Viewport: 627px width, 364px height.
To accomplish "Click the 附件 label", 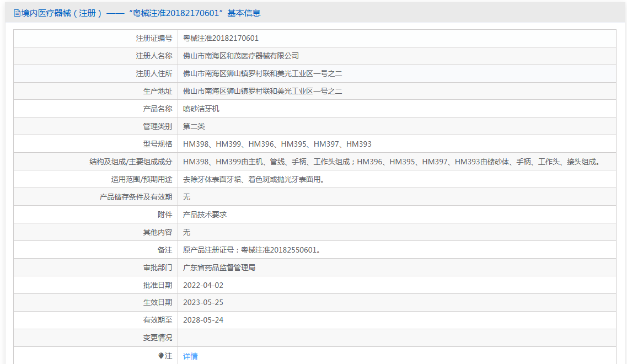I will pyautogui.click(x=165, y=215).
